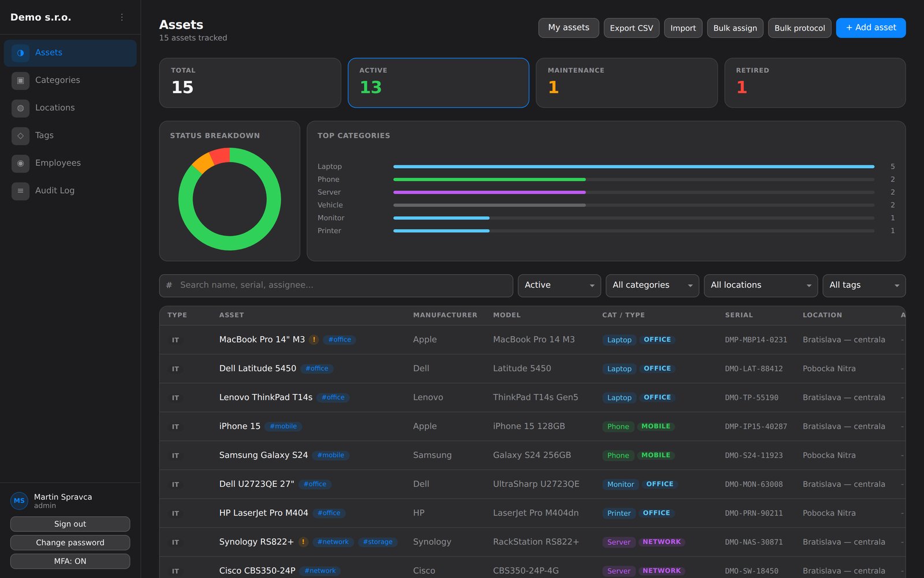The height and width of the screenshot is (578, 924).
Task: Click Phone badge in Samsung Galaxy S24 row
Action: click(618, 455)
